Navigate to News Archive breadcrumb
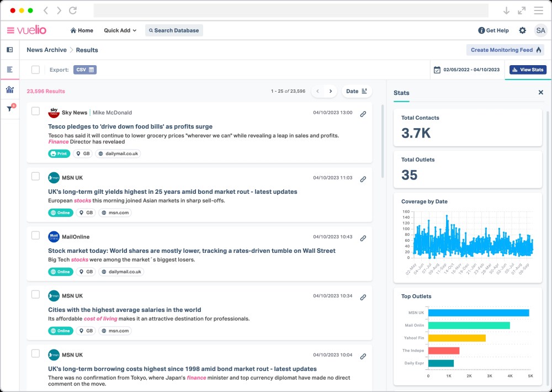 click(x=46, y=50)
